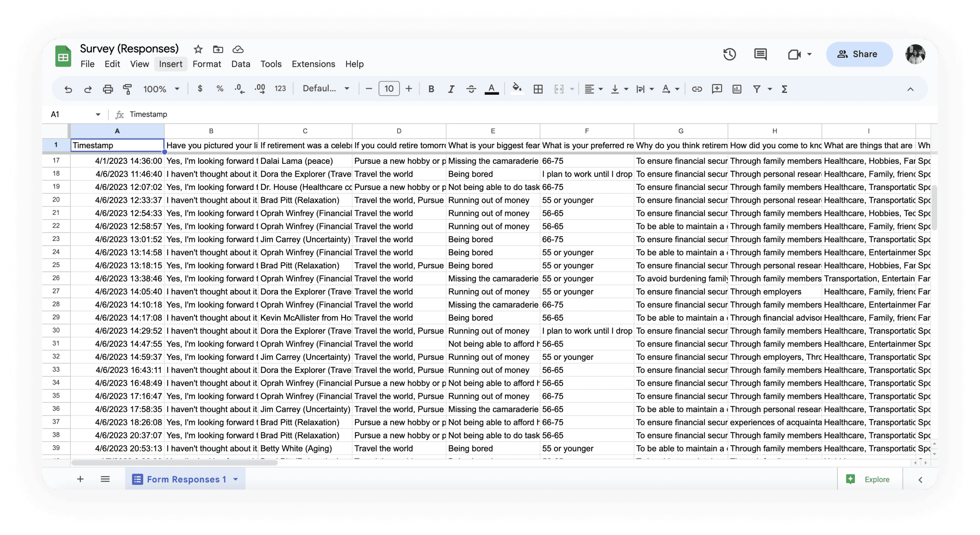
Task: Open the File menu
Action: point(87,64)
